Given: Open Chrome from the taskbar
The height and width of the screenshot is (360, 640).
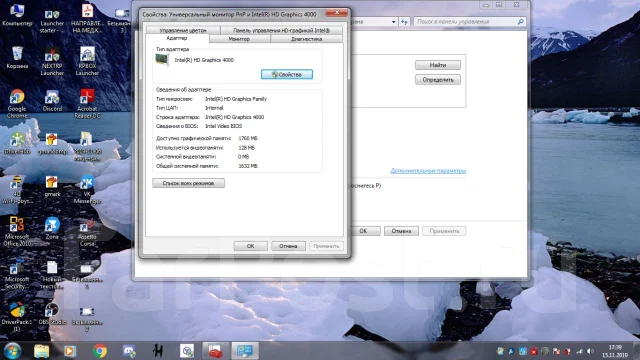Looking at the screenshot, I should (100, 351).
